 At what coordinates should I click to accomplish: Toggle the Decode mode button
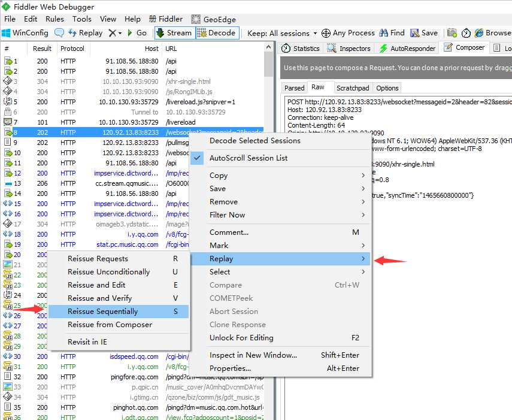(x=217, y=33)
